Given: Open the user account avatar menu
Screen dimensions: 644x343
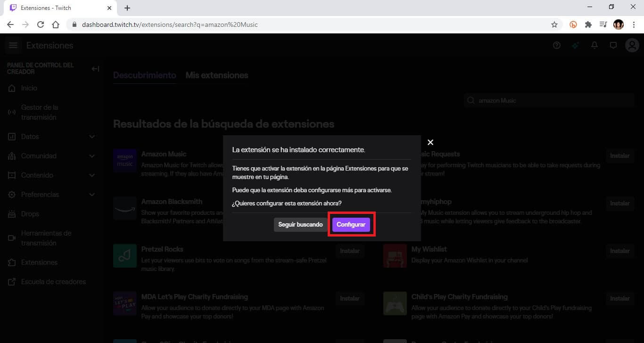Looking at the screenshot, I should [632, 45].
